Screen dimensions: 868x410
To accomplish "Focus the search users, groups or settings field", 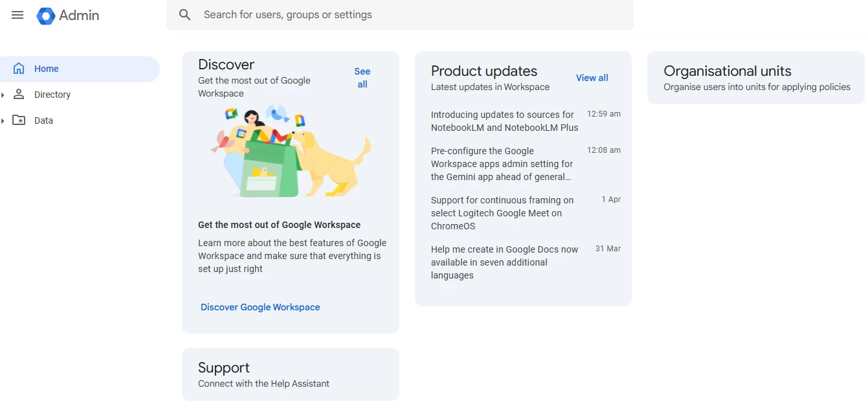I will click(x=414, y=15).
